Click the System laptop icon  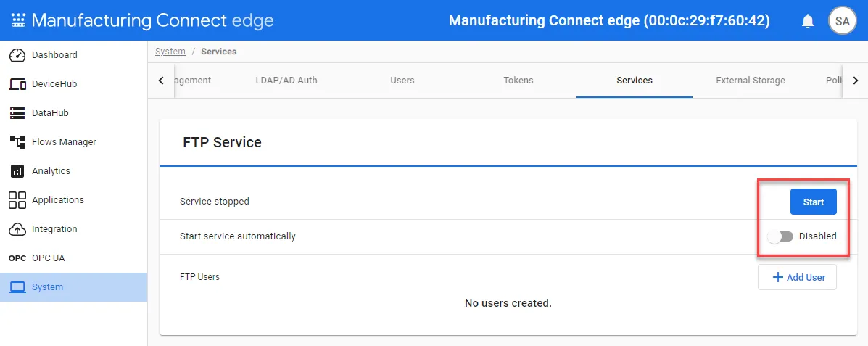click(17, 287)
